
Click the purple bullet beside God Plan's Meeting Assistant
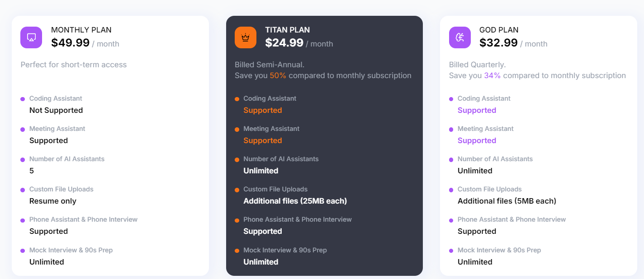pyautogui.click(x=451, y=130)
